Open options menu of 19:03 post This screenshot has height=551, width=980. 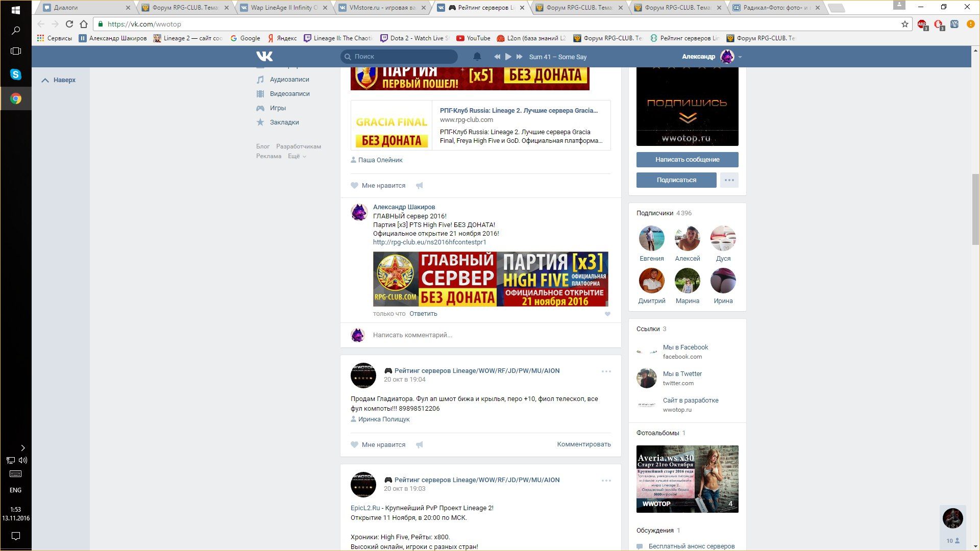point(606,481)
